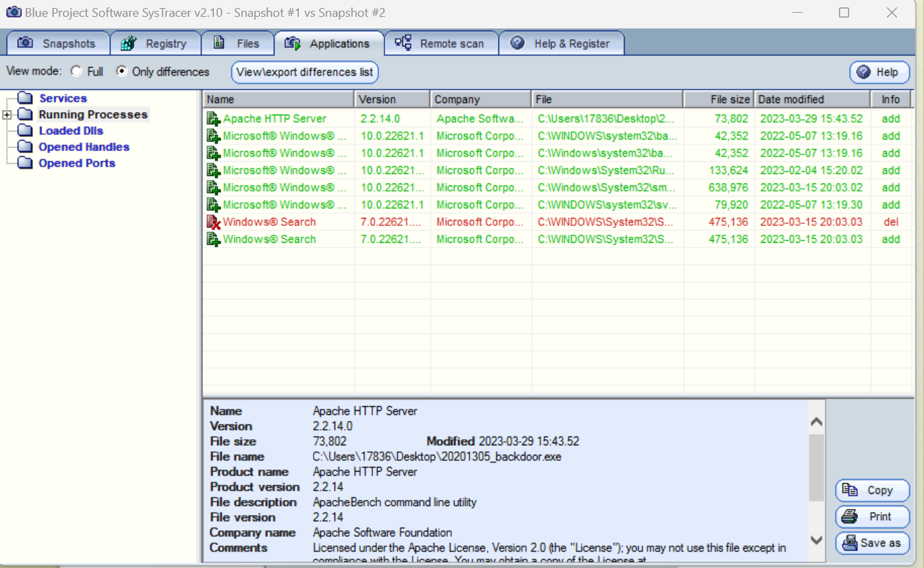The height and width of the screenshot is (568, 924).
Task: Click the Apache Softwa... company cell
Action: pos(480,119)
